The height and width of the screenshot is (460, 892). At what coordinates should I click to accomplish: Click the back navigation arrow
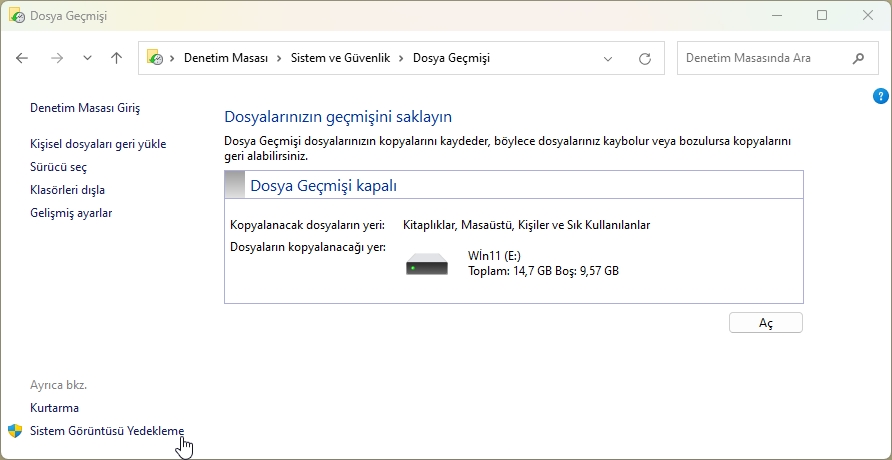(x=23, y=58)
